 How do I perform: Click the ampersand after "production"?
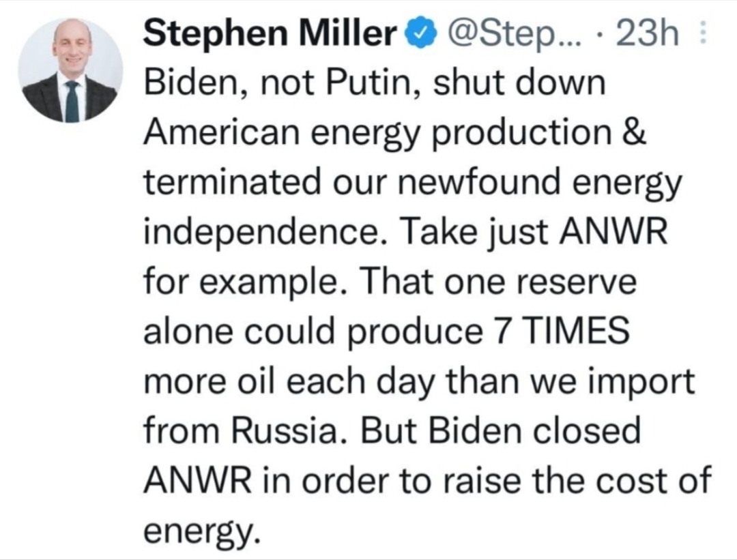635,134
